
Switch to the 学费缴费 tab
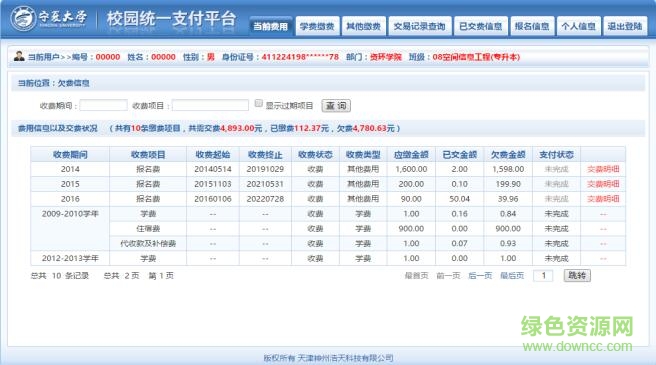[317, 26]
